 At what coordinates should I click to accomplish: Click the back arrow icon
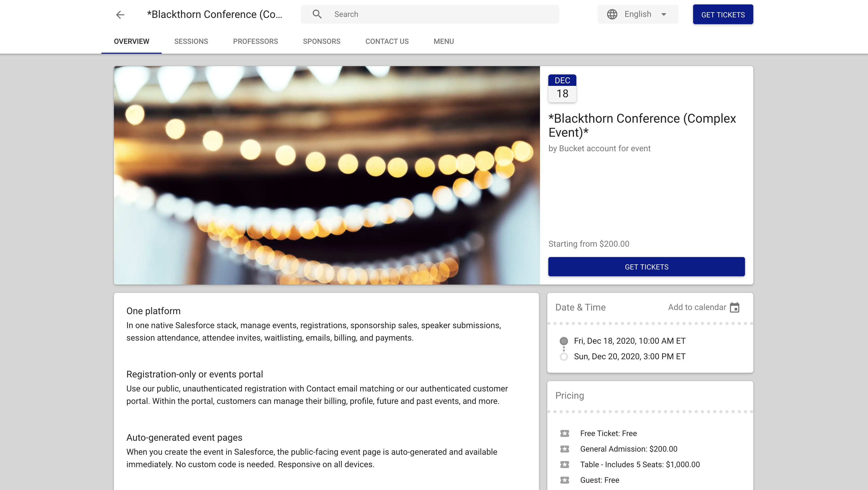[x=120, y=15]
